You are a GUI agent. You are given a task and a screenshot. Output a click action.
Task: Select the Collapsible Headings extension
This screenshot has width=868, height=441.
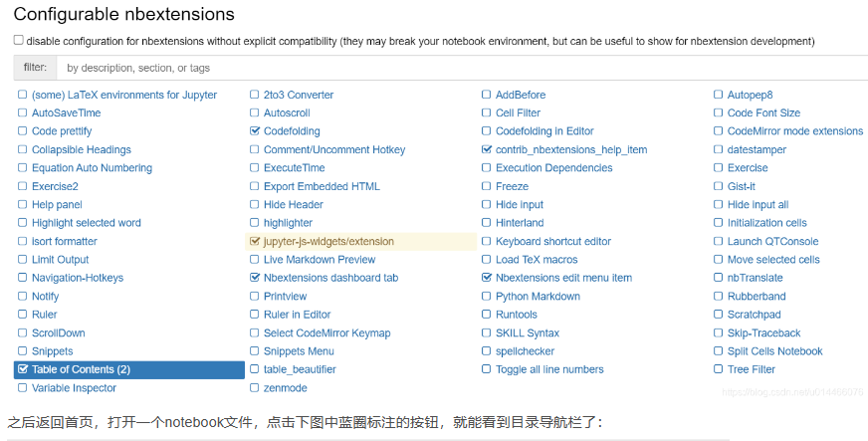tap(81, 149)
